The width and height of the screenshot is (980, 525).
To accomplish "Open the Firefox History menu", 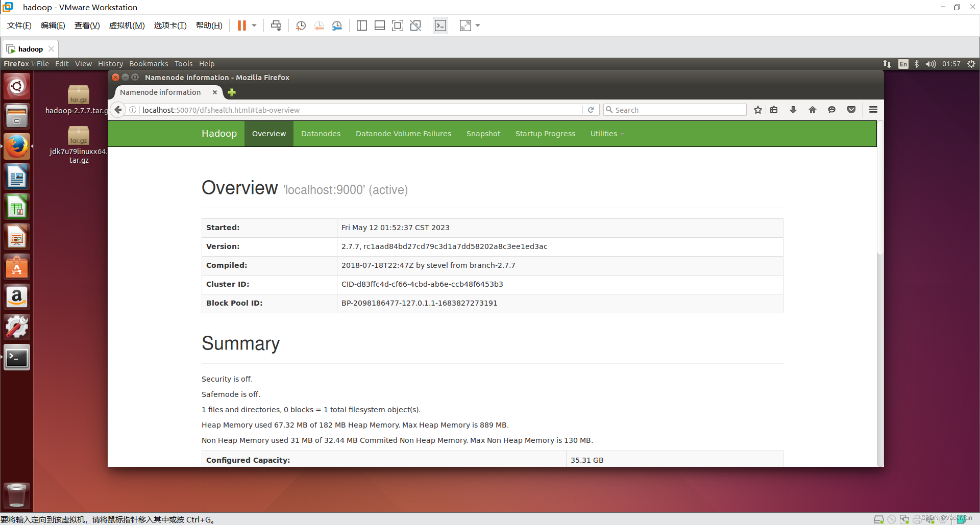I will [111, 64].
